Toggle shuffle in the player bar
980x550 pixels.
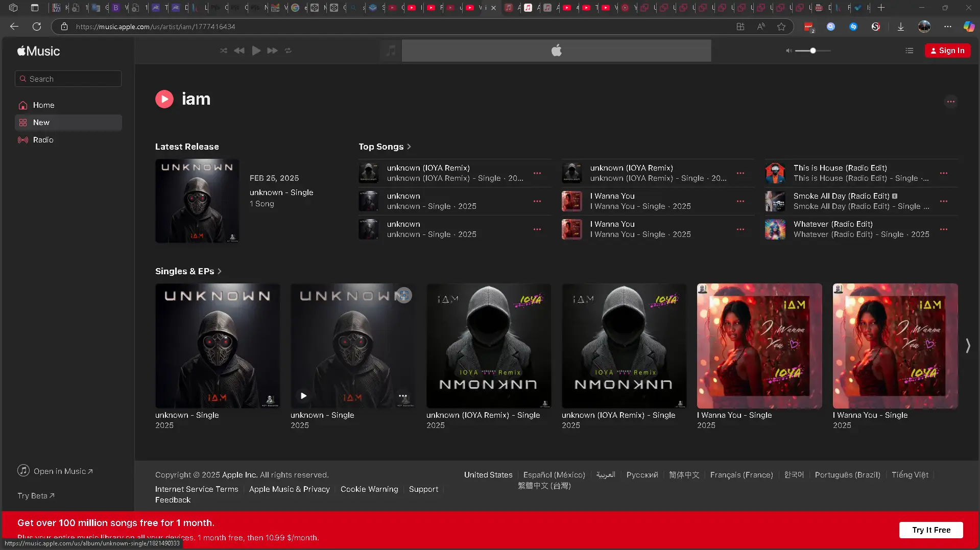pos(224,51)
